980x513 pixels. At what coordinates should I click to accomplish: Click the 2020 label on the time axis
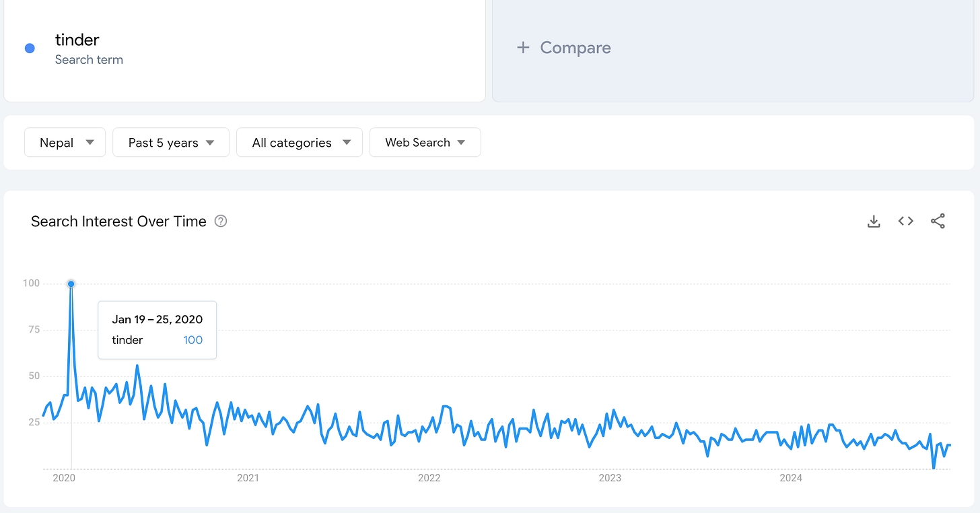click(64, 478)
